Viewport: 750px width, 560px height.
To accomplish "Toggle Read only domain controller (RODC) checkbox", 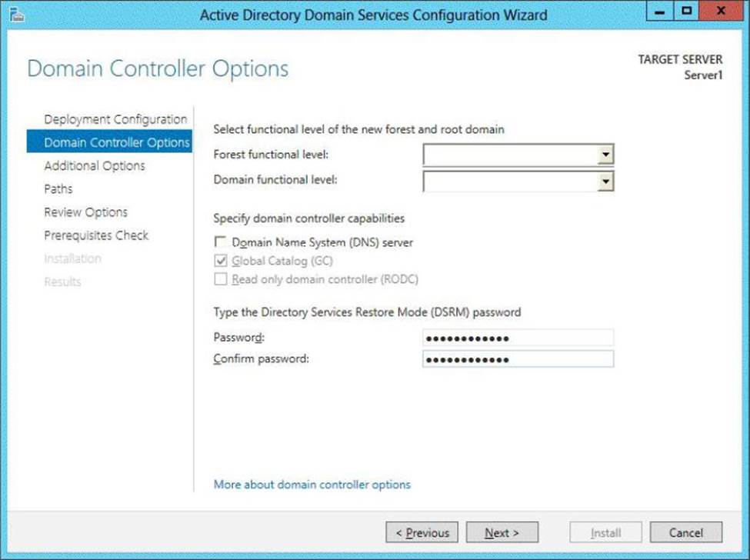I will [x=222, y=279].
